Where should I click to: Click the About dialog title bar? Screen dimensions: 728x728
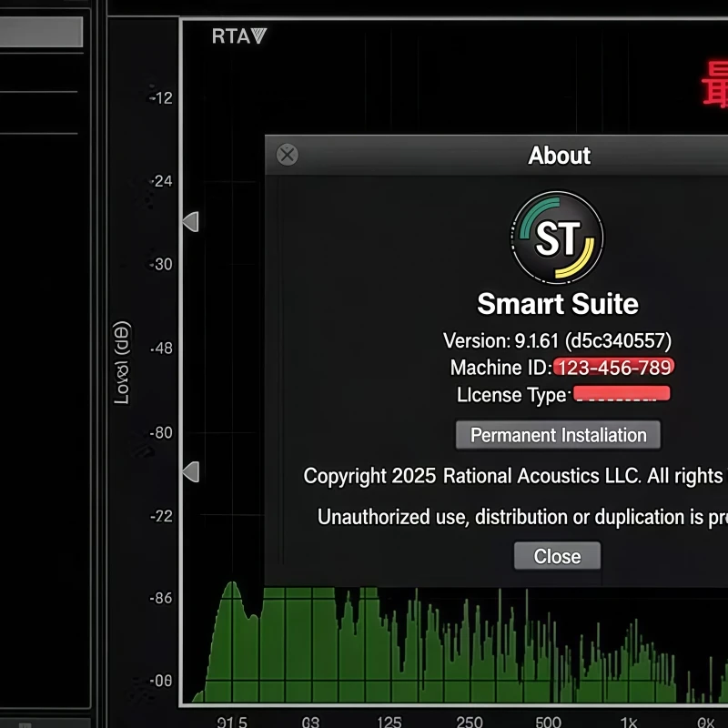(496, 155)
